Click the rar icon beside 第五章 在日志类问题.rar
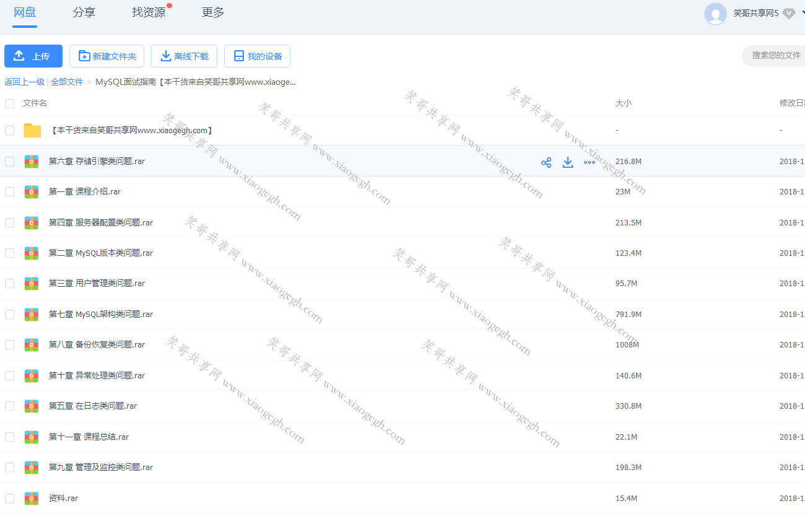This screenshot has height=532, width=805. tap(32, 406)
